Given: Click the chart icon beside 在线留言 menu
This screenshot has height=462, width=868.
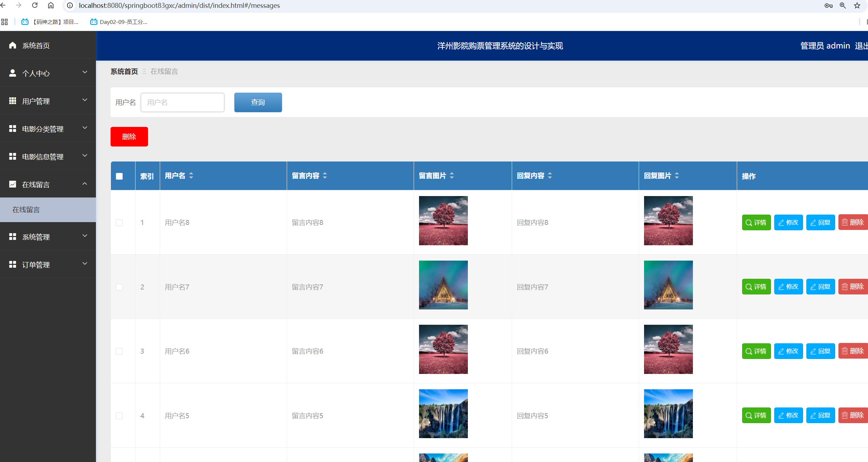Looking at the screenshot, I should point(12,184).
